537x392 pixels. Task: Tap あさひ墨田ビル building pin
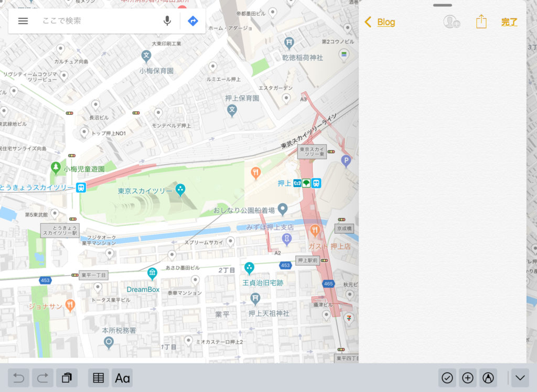tap(172, 255)
